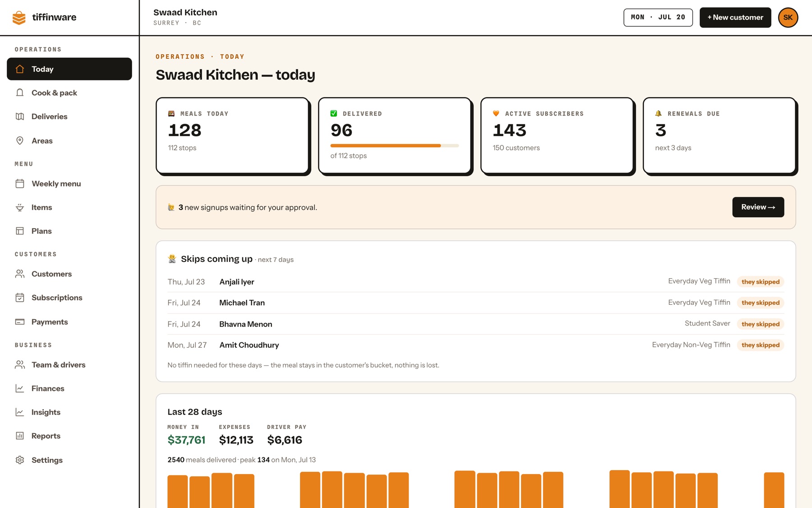Click the delivered progress bar
Screen dimensions: 812x508
[x=395, y=146]
